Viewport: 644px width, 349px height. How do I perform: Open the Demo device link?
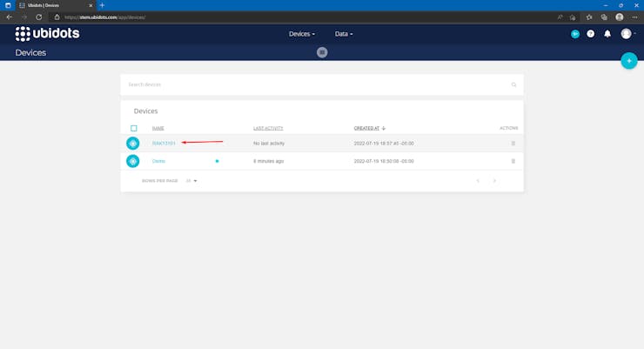(158, 161)
